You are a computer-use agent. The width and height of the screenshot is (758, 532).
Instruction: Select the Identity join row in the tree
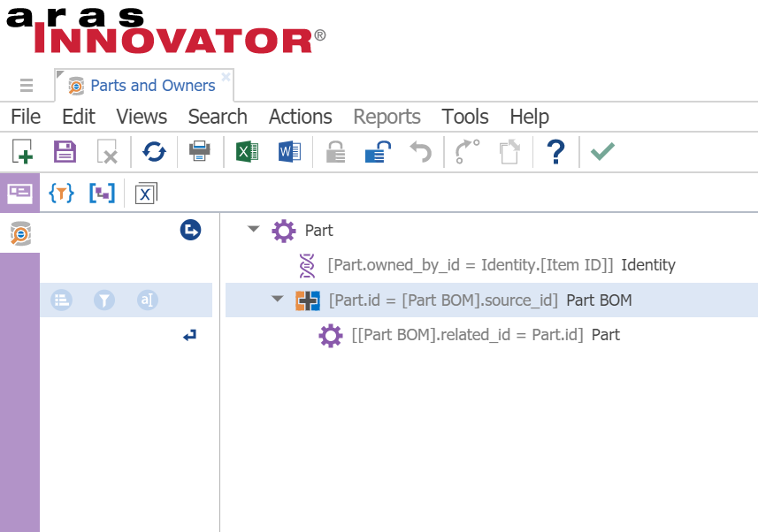[501, 265]
